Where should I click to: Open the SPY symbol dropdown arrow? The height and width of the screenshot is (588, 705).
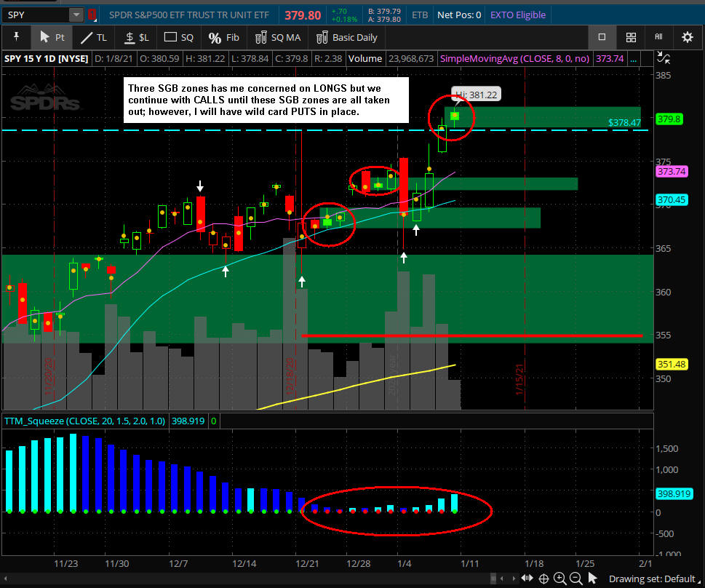[76, 15]
